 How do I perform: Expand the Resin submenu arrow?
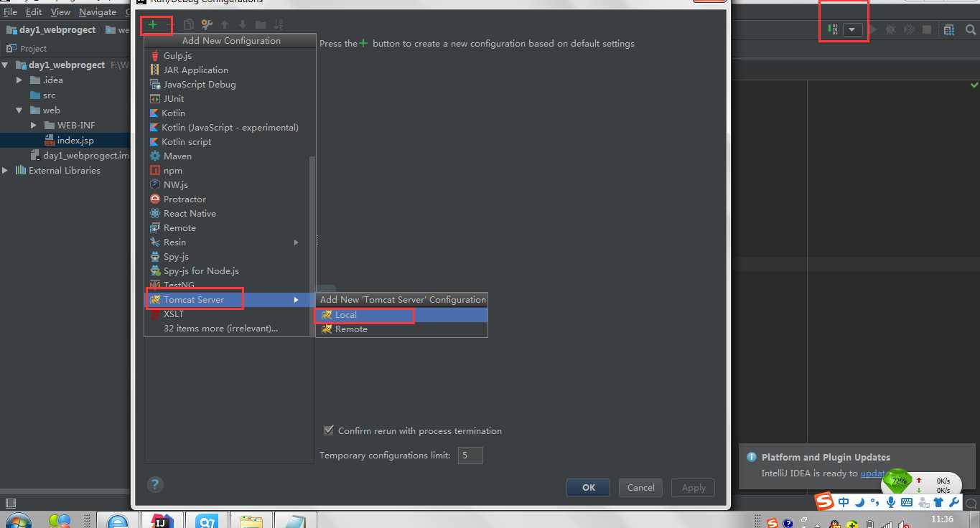(297, 242)
